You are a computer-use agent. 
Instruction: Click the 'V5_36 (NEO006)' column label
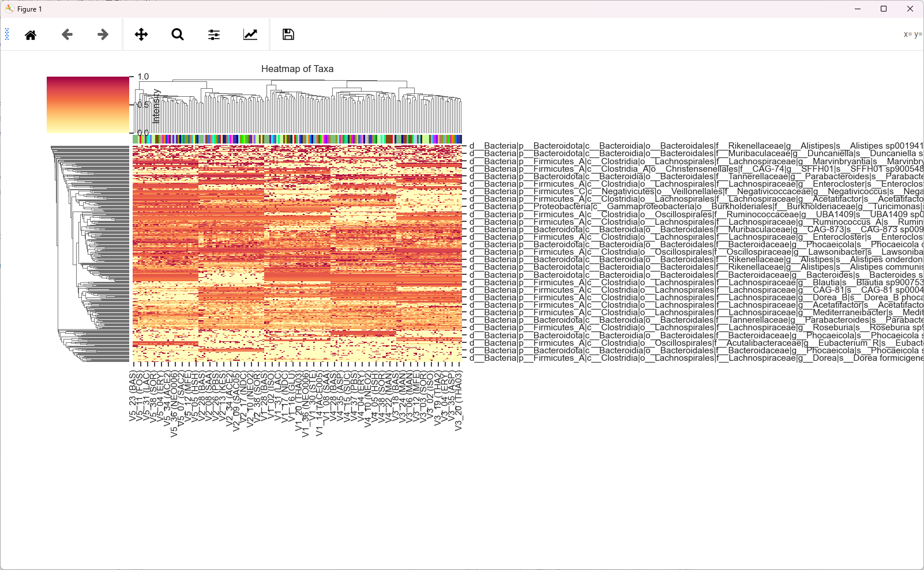174,404
